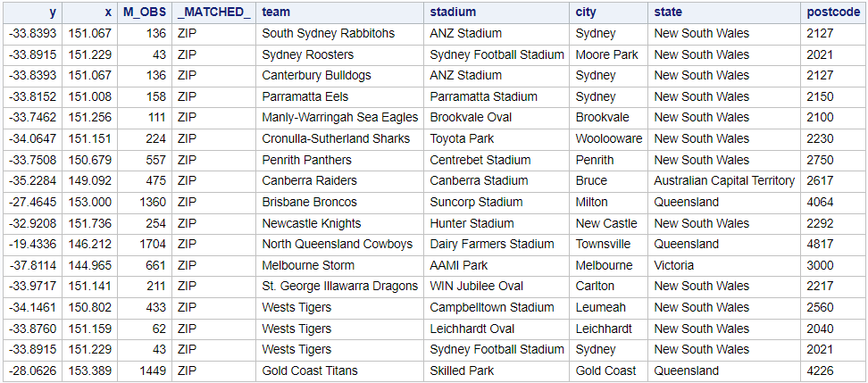
Task: Select the city column header
Action: (x=586, y=12)
